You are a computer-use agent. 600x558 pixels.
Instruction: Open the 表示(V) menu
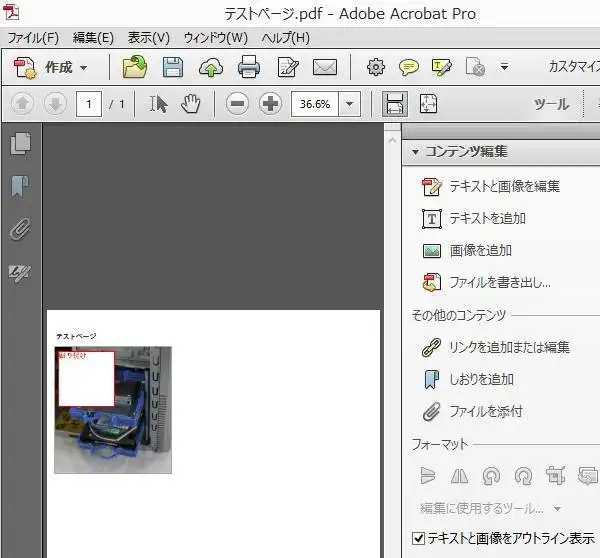[x=149, y=38]
